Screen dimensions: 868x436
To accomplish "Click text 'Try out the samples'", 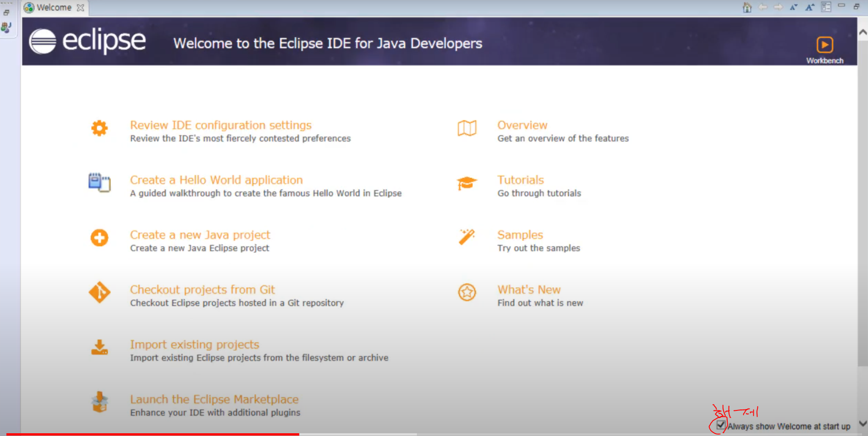I will point(539,248).
